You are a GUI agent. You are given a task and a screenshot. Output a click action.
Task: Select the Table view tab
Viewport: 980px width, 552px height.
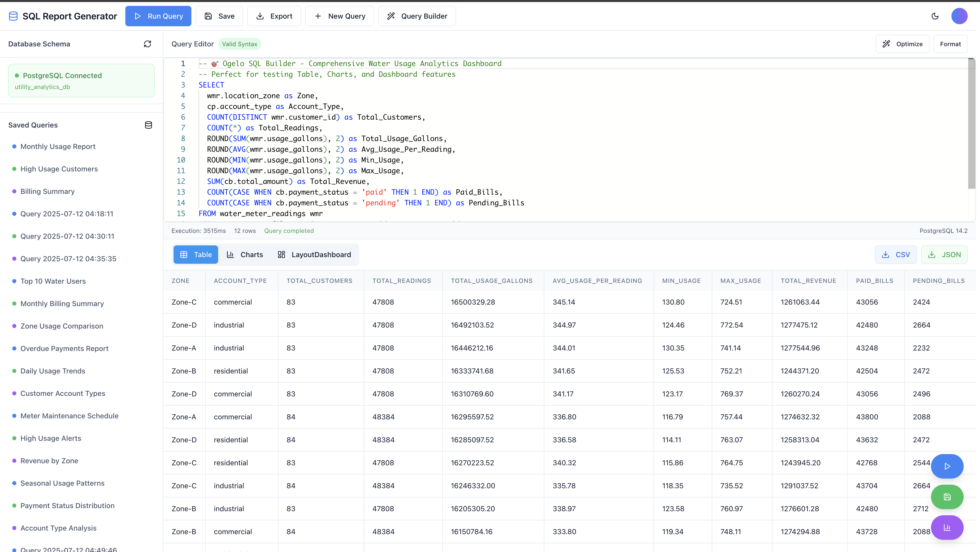point(195,255)
